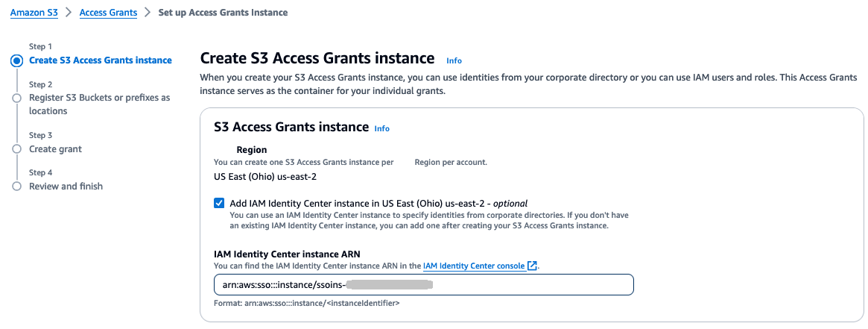Open Info link beside S3 Access Grants instance panel title
868x329 pixels.
(x=381, y=128)
